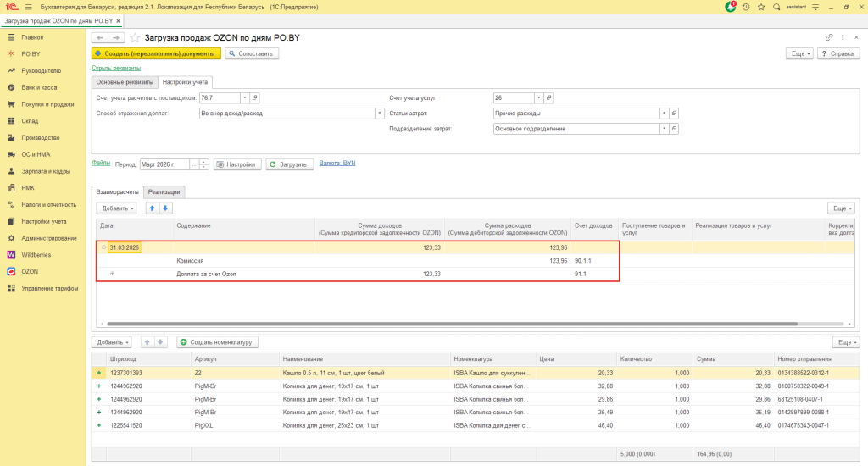Click Скрыть реквизиты link

click(x=116, y=68)
